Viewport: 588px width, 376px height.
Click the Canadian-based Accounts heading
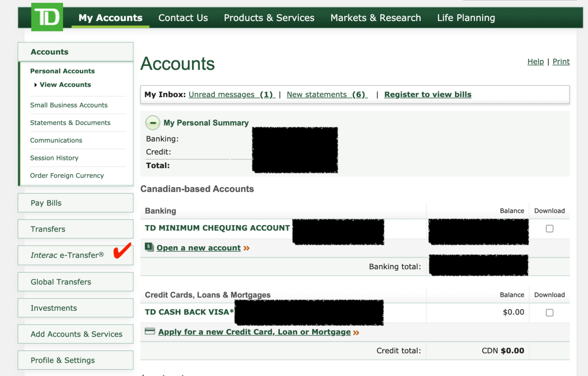197,189
